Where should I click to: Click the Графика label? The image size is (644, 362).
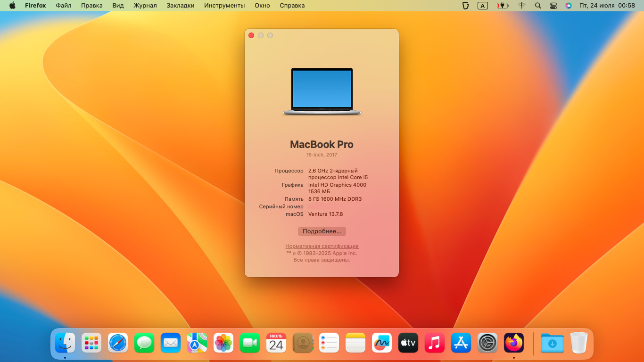(293, 185)
